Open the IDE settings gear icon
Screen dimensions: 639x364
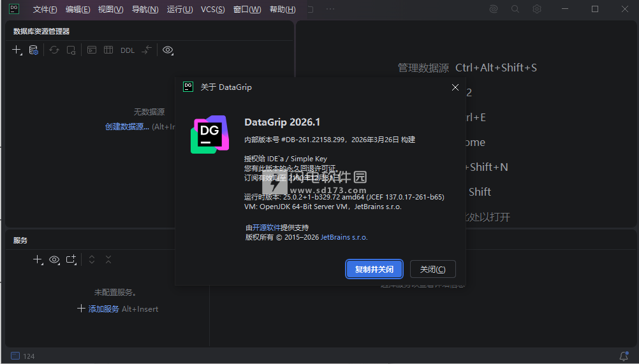point(537,9)
